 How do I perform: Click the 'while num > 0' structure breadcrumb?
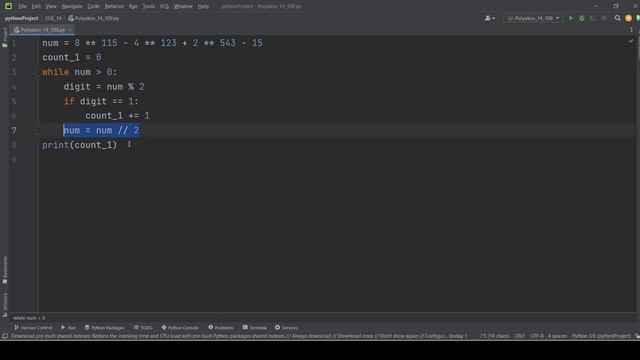pyautogui.click(x=29, y=318)
